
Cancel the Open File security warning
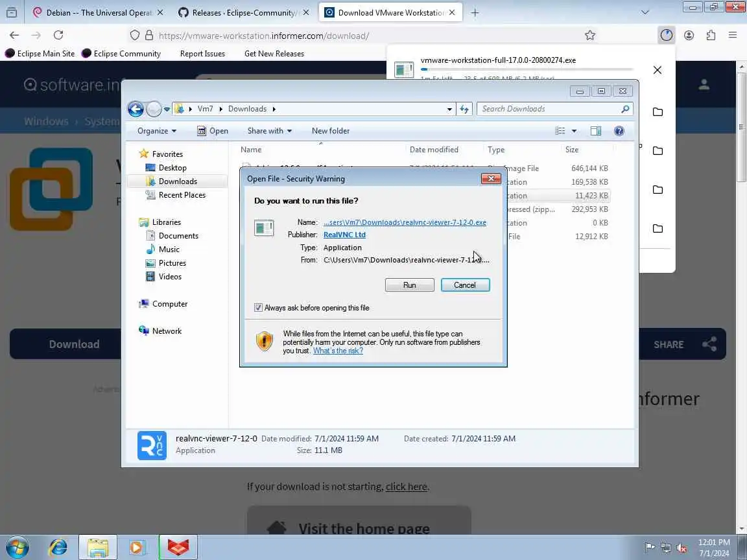[465, 285]
